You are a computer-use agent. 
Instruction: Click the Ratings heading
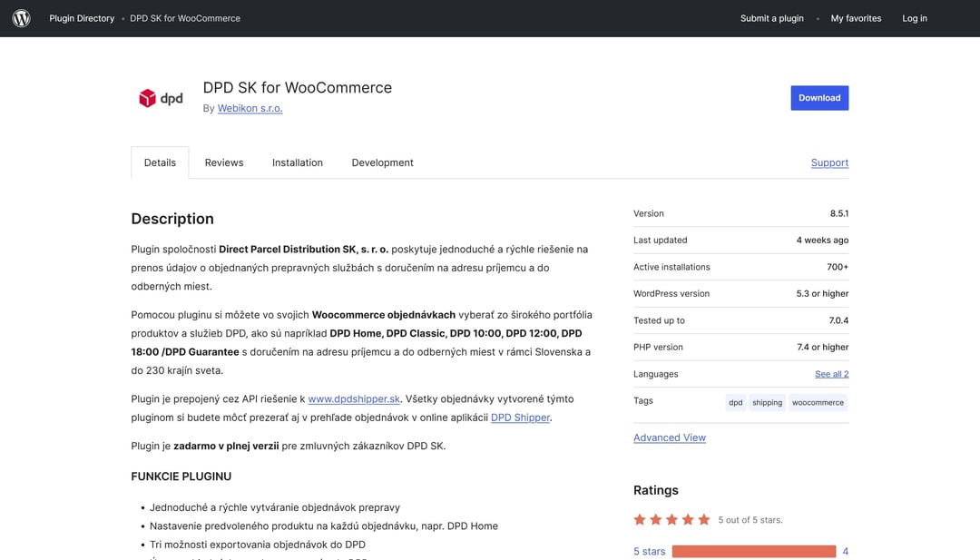pos(656,490)
